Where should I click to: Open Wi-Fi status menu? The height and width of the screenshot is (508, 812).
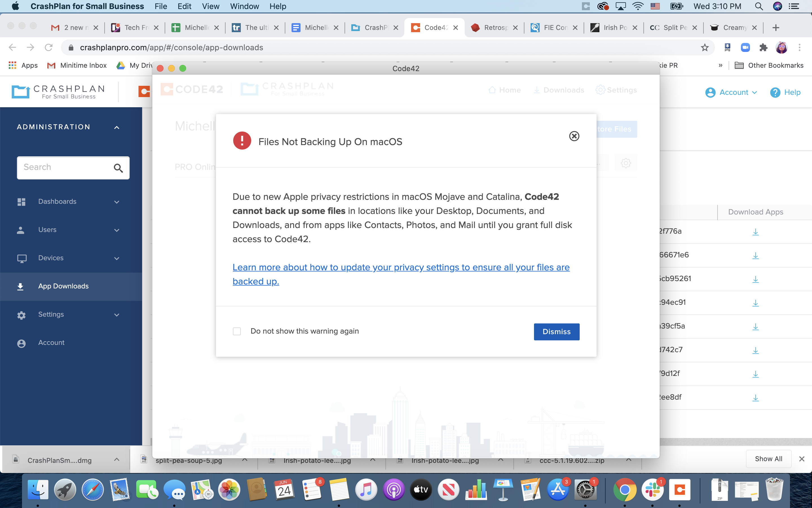(637, 6)
